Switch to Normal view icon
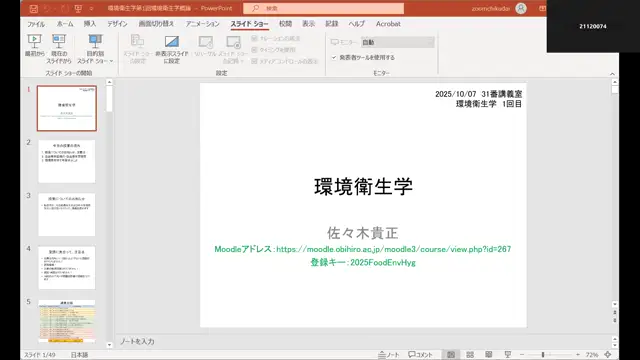 451,355
